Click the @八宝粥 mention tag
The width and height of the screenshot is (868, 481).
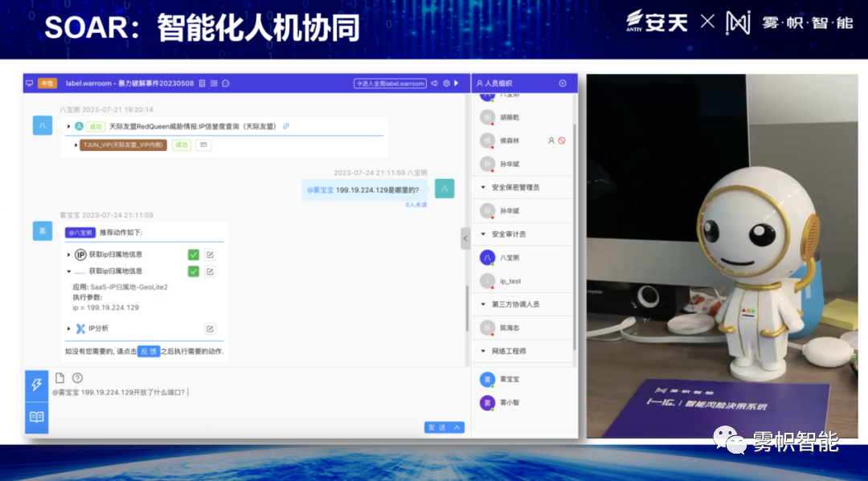point(80,233)
